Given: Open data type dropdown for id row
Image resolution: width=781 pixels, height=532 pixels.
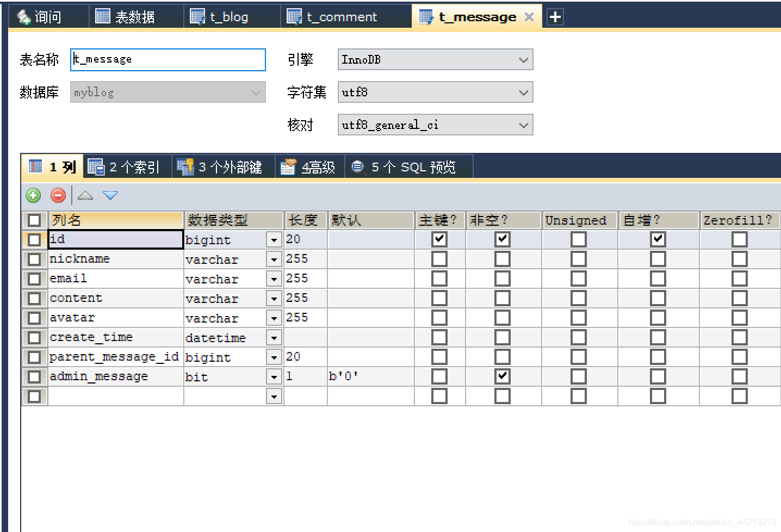Looking at the screenshot, I should 274,239.
